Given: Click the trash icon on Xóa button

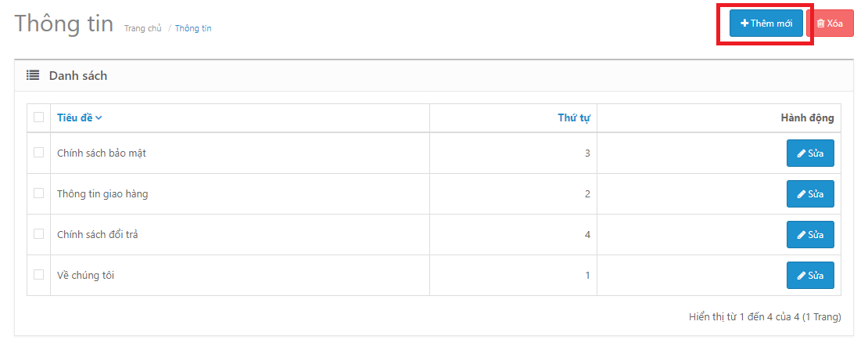Looking at the screenshot, I should pyautogui.click(x=820, y=23).
